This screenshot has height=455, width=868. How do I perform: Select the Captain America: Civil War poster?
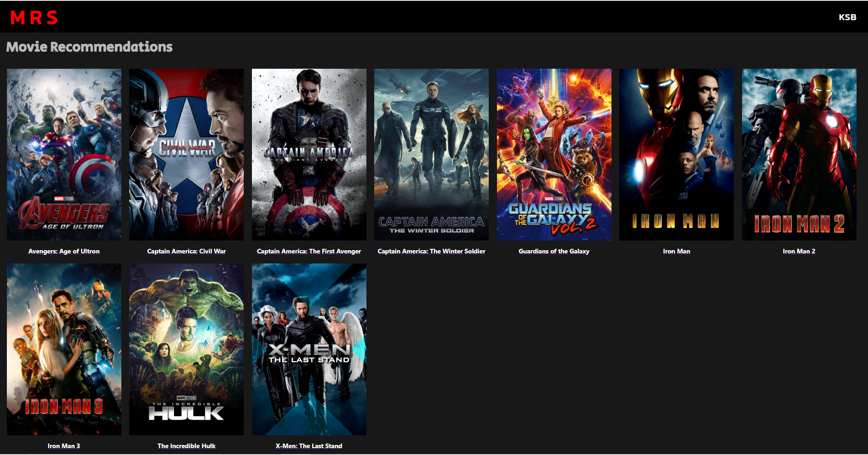[186, 154]
